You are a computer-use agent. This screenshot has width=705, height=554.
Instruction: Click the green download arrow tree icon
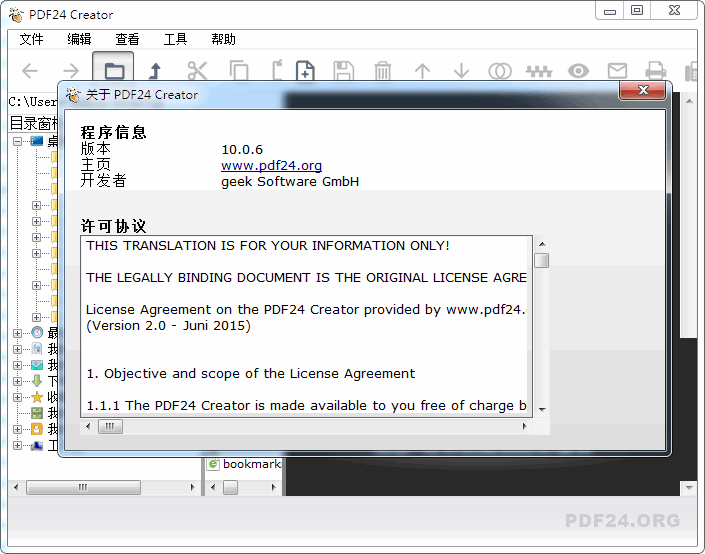pyautogui.click(x=37, y=381)
